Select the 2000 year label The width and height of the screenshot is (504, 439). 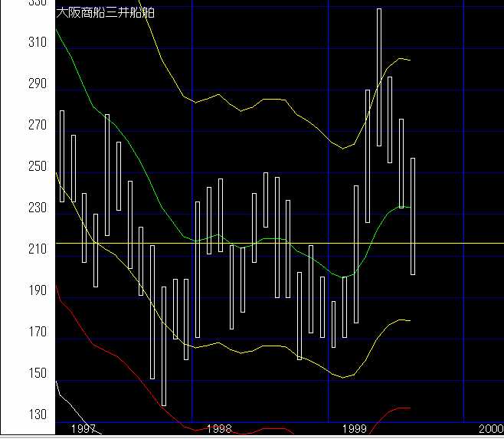490,430
